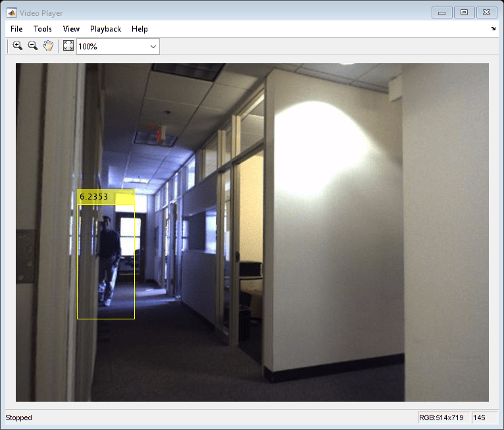Maximize the Video Player window
This screenshot has width=504, height=430.
pos(464,13)
